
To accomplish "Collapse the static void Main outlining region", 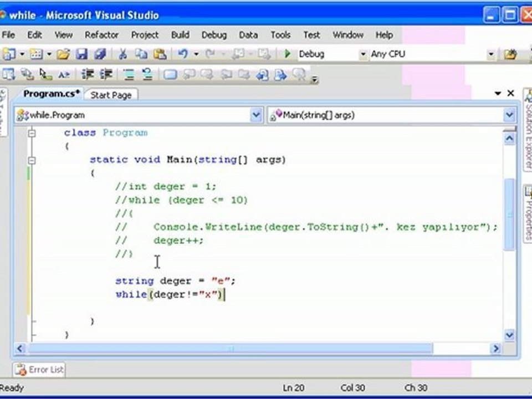I will [x=32, y=160].
